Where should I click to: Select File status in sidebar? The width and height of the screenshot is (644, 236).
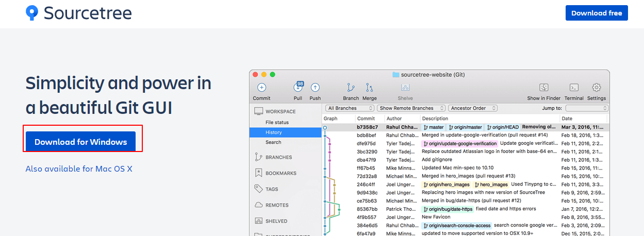coord(277,122)
